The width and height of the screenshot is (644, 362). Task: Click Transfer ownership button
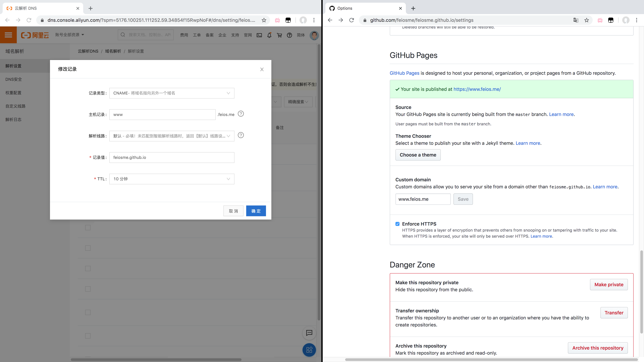pyautogui.click(x=614, y=313)
